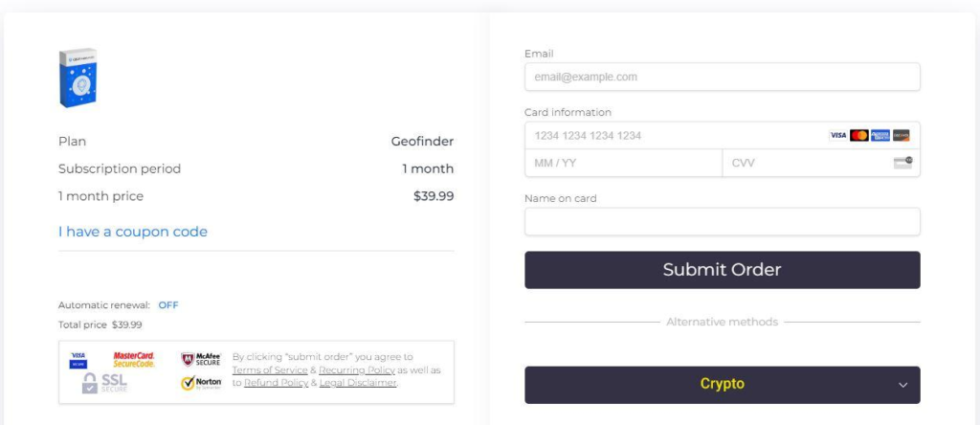Screen dimensions: 980x425
Task: Focus the Email input field
Action: click(x=723, y=77)
